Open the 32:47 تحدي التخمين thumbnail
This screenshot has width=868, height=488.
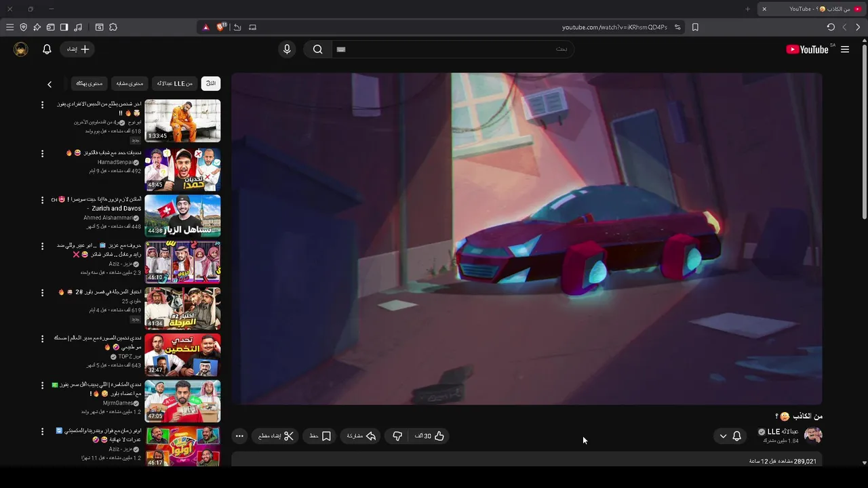(x=182, y=354)
